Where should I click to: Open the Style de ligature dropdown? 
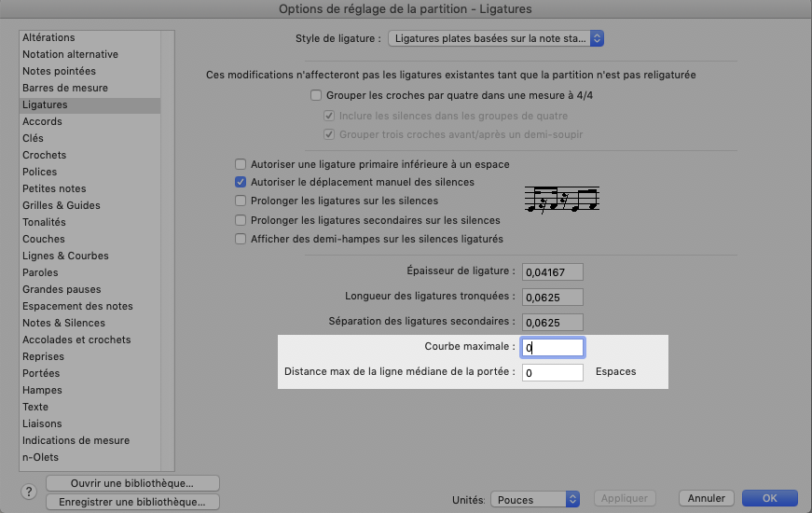click(x=497, y=38)
